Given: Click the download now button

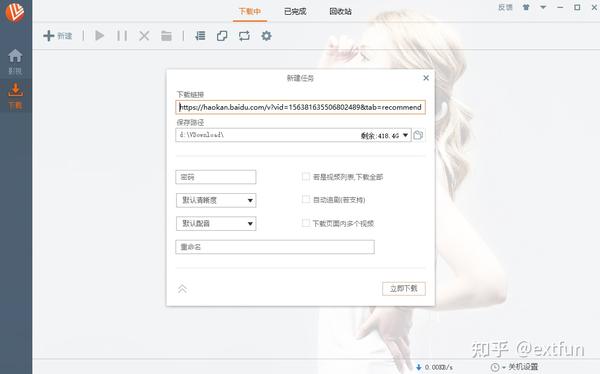Looking at the screenshot, I should pyautogui.click(x=404, y=289).
